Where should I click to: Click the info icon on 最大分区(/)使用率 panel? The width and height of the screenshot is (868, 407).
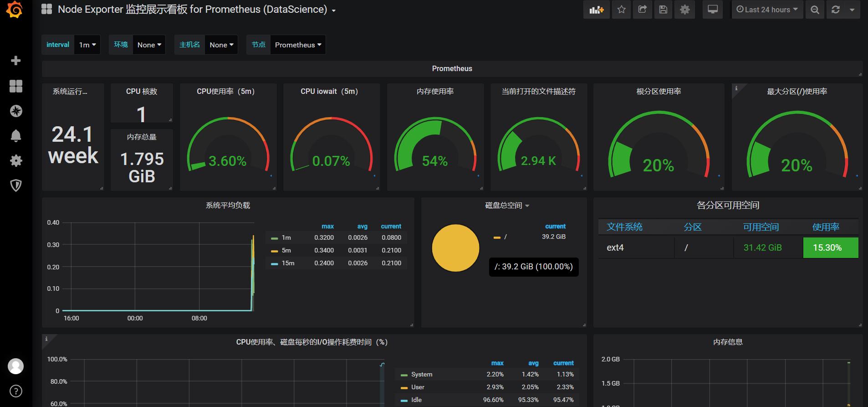pos(736,88)
